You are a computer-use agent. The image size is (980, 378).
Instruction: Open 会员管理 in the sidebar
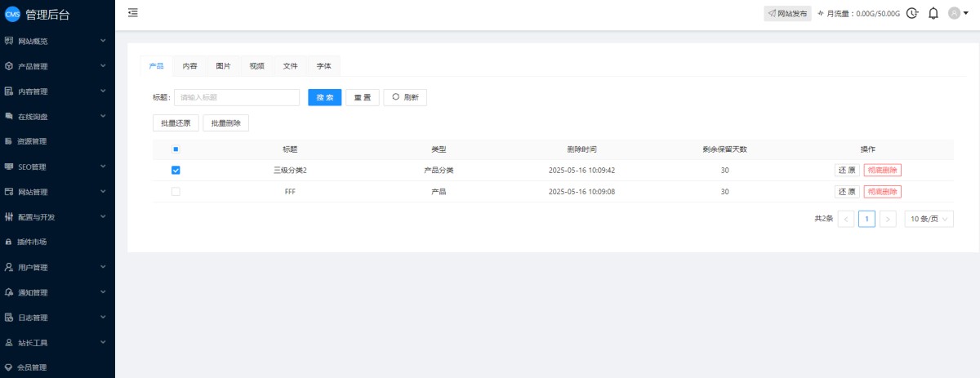click(33, 367)
